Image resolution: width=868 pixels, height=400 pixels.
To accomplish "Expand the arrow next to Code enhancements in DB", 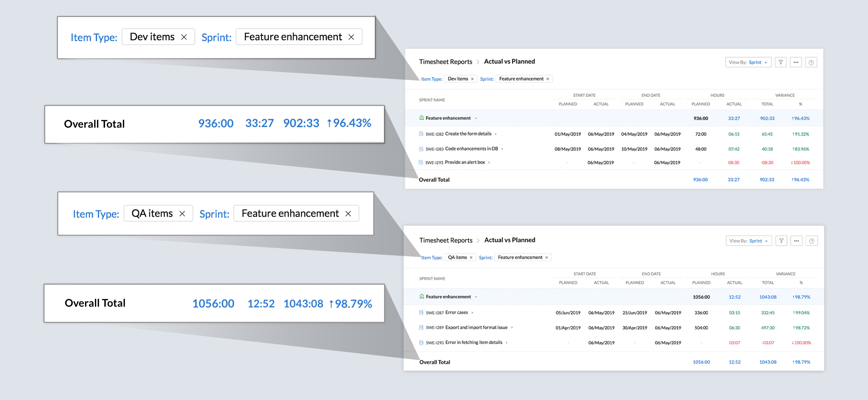I will [502, 149].
